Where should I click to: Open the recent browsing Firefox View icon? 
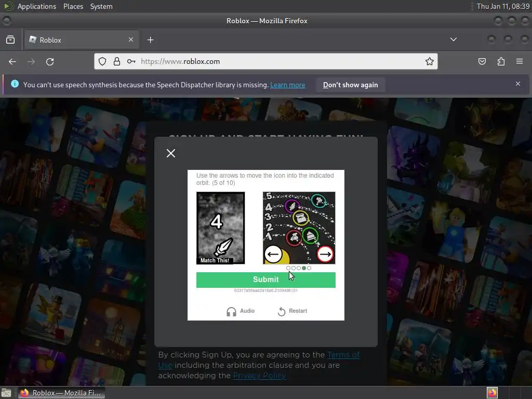[x=10, y=39]
